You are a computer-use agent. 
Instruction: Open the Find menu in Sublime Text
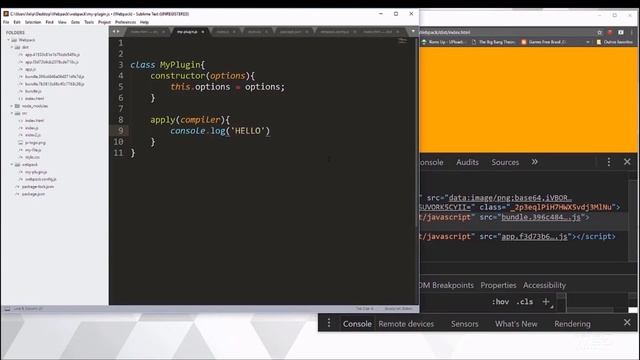[49, 22]
